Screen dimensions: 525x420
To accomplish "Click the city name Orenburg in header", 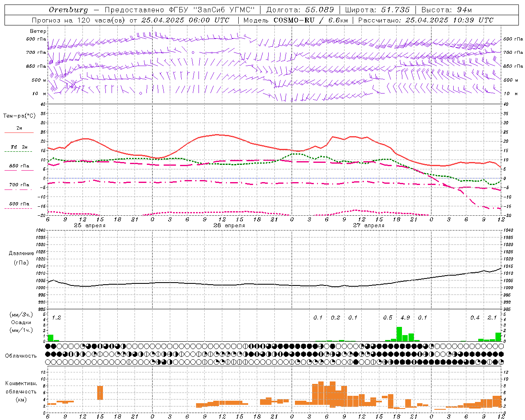I will click(68, 10).
